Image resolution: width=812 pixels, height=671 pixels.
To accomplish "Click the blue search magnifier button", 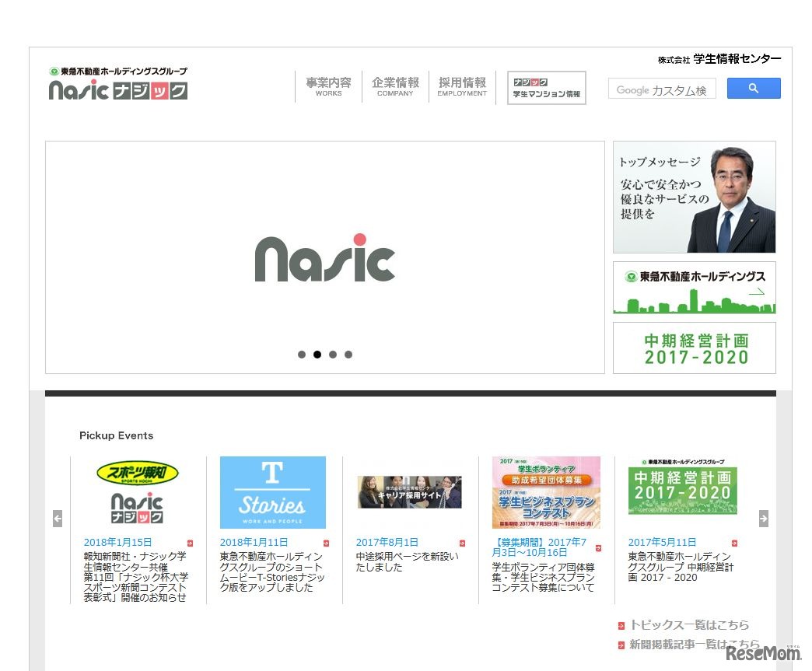I will click(754, 89).
